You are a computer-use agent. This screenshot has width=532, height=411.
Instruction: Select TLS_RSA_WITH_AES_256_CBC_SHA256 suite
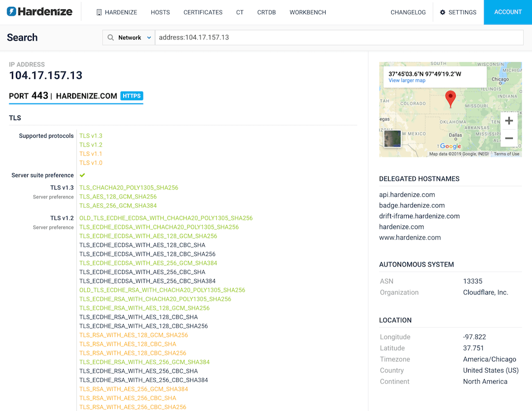pos(132,407)
